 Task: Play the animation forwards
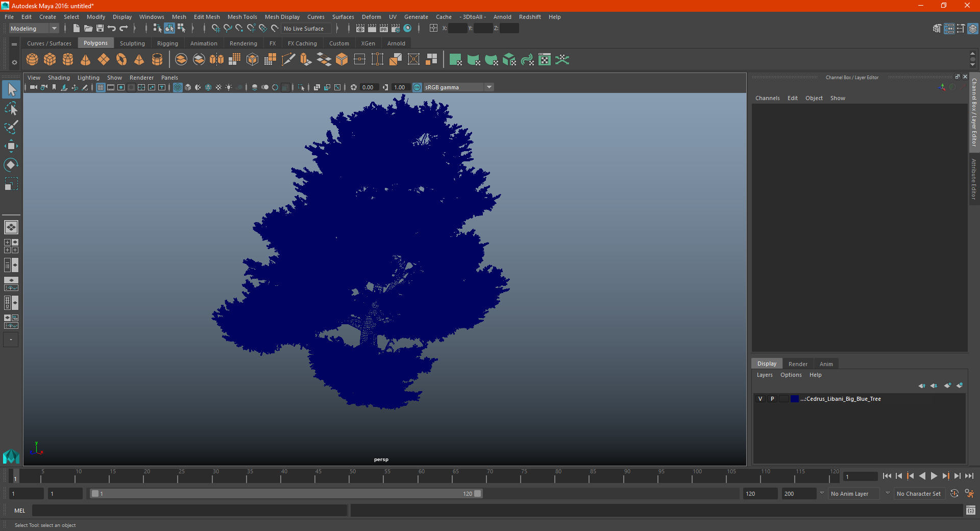(934, 476)
